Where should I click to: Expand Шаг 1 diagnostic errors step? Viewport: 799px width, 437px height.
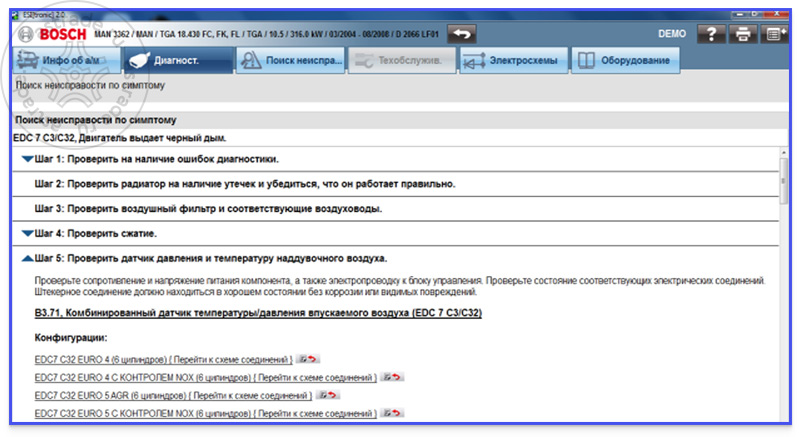(x=28, y=159)
